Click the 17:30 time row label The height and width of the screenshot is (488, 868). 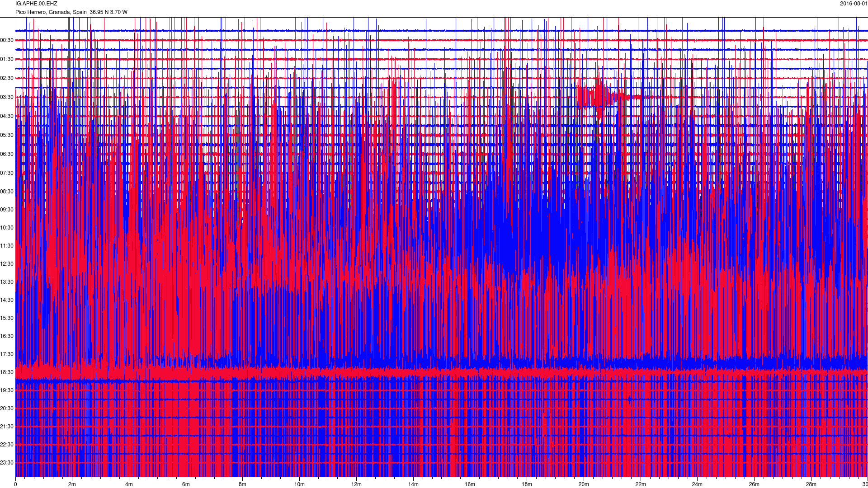pos(7,354)
